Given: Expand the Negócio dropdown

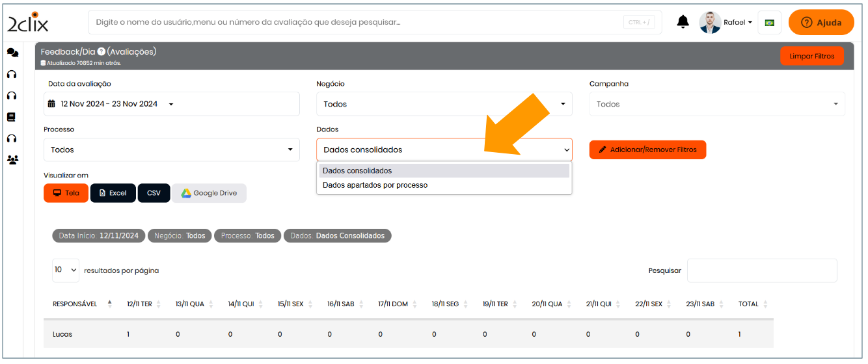Looking at the screenshot, I should pos(444,104).
